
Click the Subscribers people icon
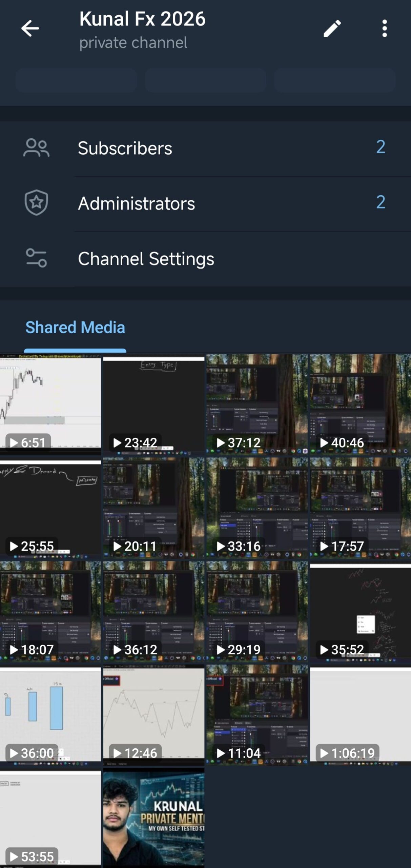point(36,148)
